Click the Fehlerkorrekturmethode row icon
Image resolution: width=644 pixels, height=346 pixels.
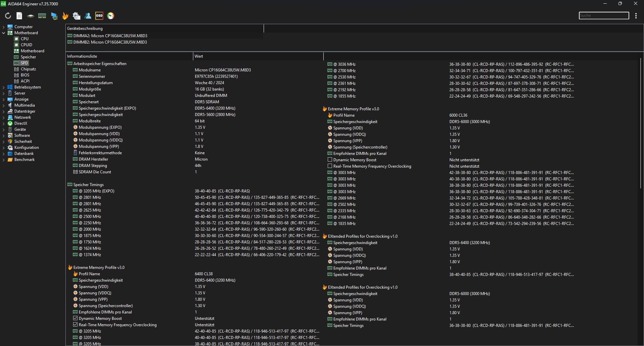click(x=75, y=153)
